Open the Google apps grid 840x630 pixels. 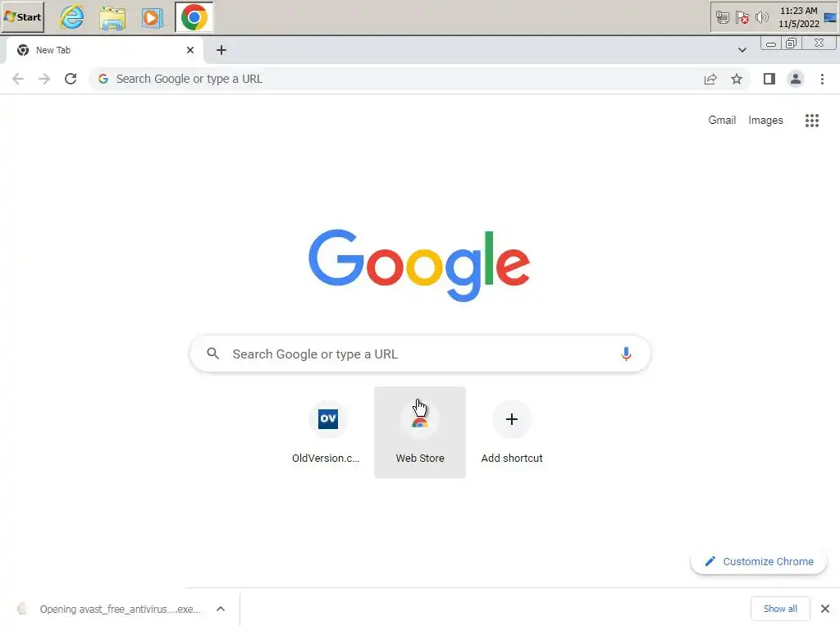click(x=811, y=120)
